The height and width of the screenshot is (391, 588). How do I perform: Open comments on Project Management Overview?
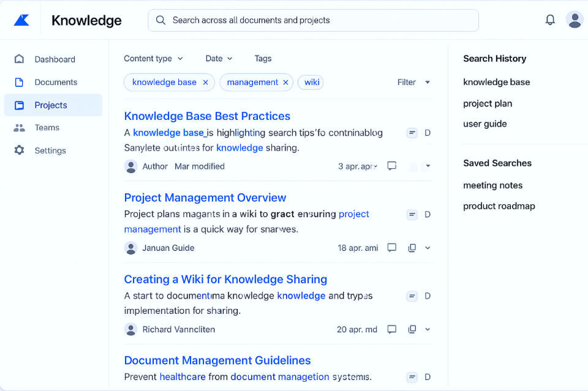(x=391, y=248)
